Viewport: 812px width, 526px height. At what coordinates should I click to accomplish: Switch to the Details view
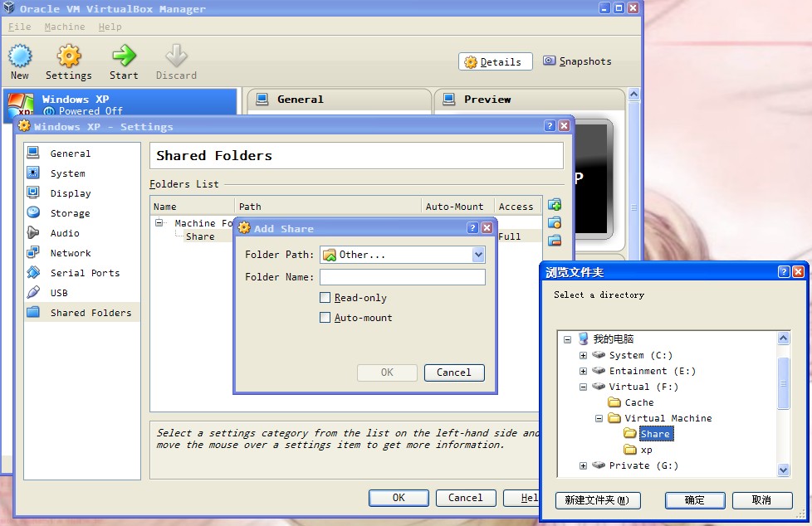495,61
